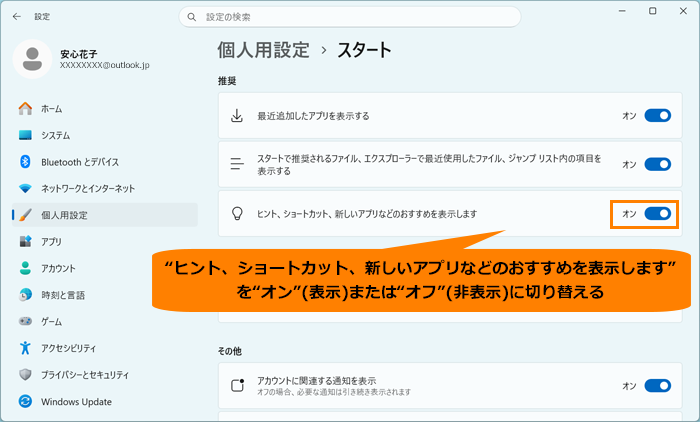Click the 設定の検索 search field
Image resolution: width=700 pixels, height=422 pixels.
[x=350, y=17]
